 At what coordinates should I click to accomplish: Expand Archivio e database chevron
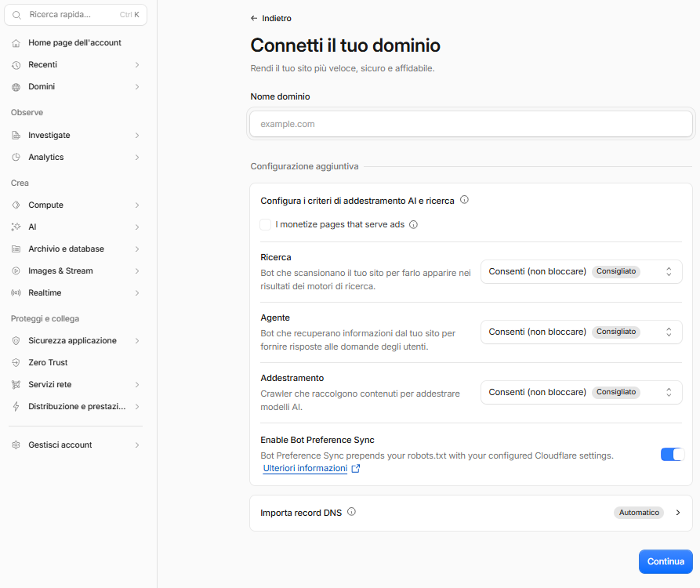[x=137, y=249]
